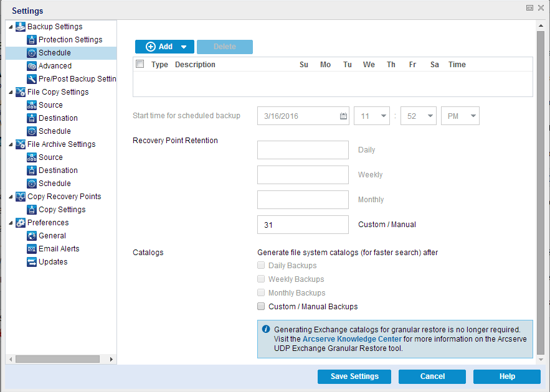Toggle the select-all checkbox in schedule table header
550x392 pixels.
pyautogui.click(x=140, y=64)
